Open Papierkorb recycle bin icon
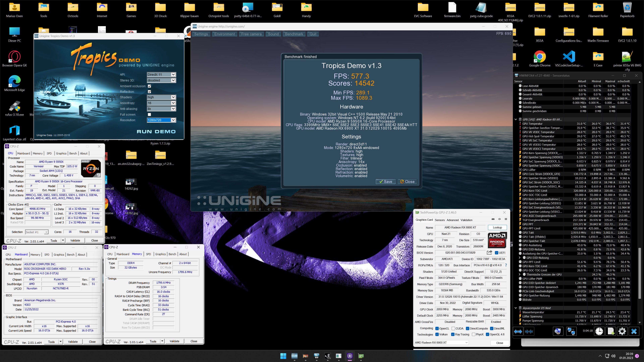 click(x=627, y=10)
